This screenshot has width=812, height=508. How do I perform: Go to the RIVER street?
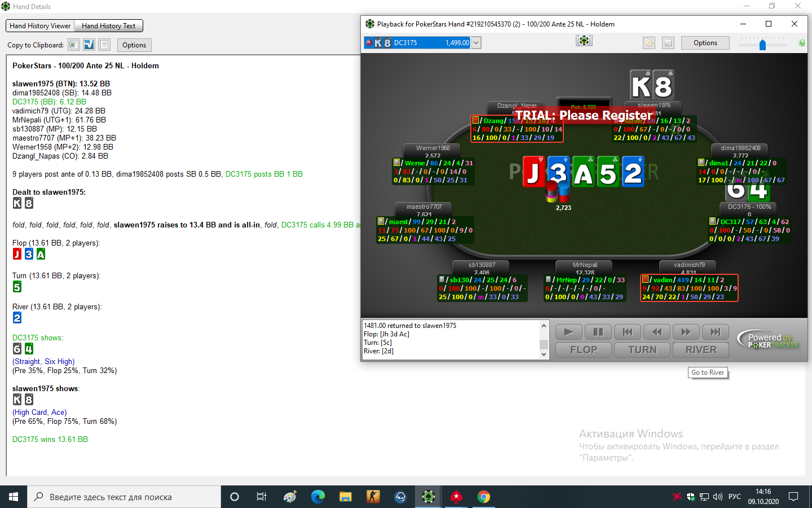click(x=701, y=350)
